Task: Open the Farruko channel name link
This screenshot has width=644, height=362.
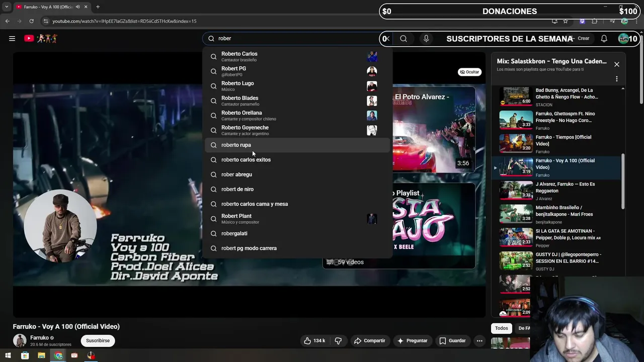Action: 39,338
